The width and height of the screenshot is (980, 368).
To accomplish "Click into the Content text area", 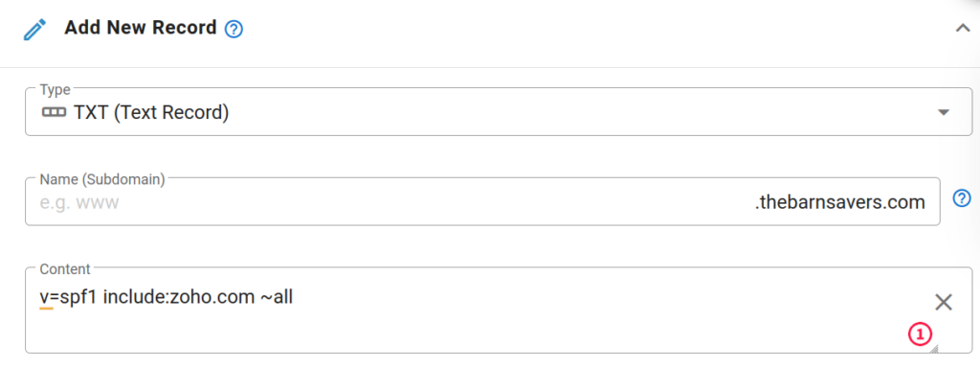I will [499, 310].
